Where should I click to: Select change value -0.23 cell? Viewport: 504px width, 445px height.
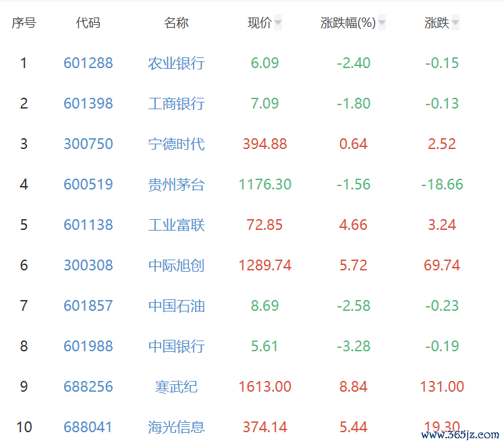pos(442,306)
